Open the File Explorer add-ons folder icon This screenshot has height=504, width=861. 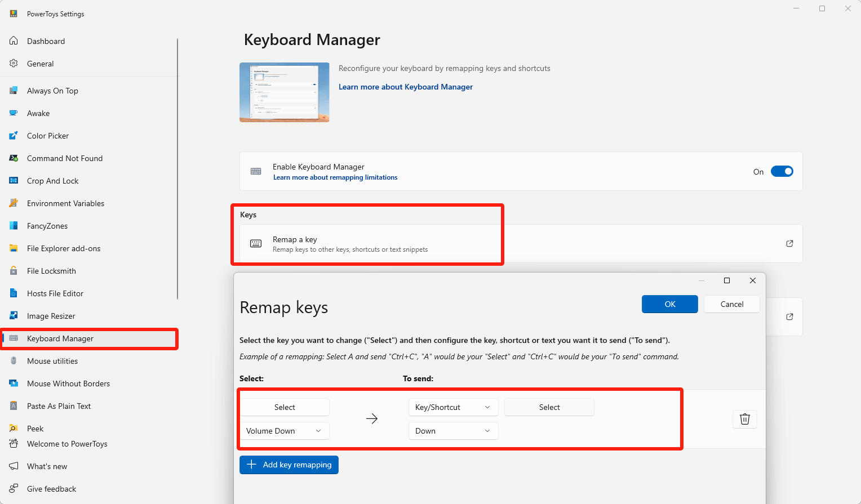click(14, 248)
